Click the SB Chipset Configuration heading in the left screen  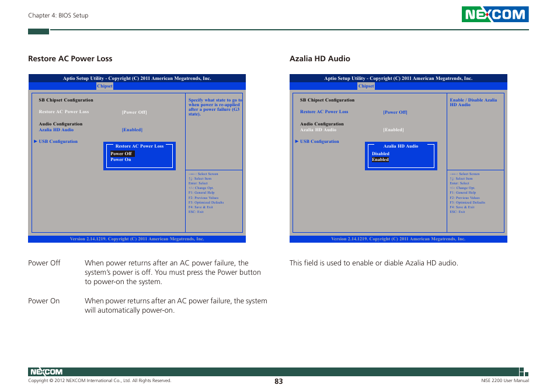pyautogui.click(x=66, y=100)
